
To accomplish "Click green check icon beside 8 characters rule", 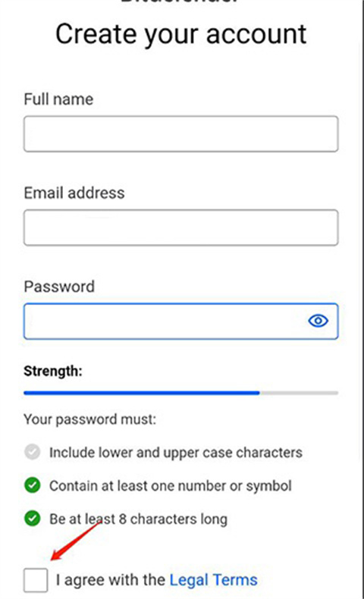I will pos(33,519).
